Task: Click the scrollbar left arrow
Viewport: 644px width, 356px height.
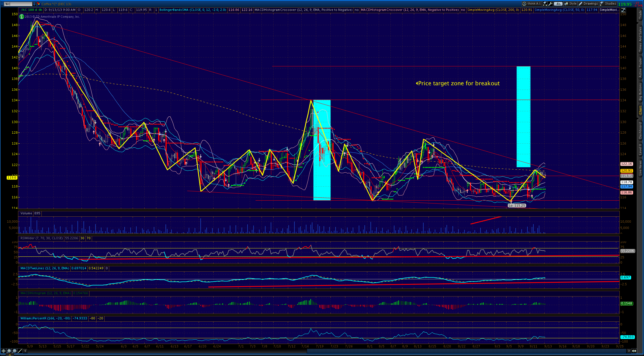Action: 25,351
